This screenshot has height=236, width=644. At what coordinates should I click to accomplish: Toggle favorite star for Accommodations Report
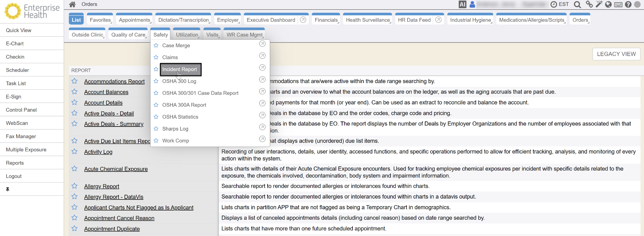click(x=75, y=81)
